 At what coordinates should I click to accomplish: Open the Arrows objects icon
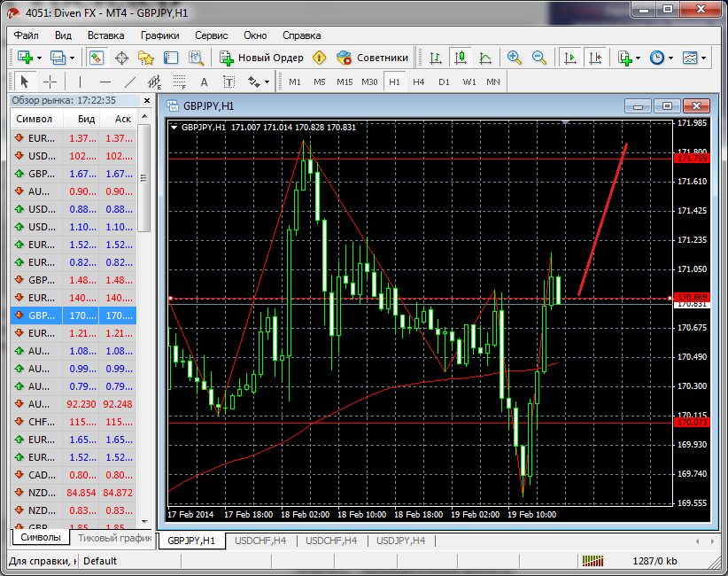[253, 82]
